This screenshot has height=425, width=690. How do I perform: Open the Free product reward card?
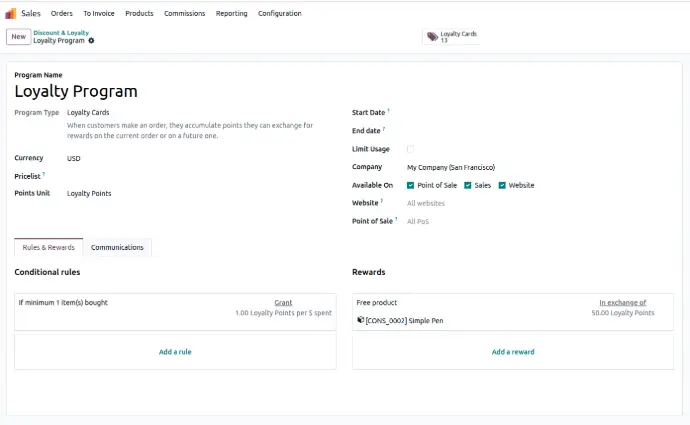coord(513,312)
